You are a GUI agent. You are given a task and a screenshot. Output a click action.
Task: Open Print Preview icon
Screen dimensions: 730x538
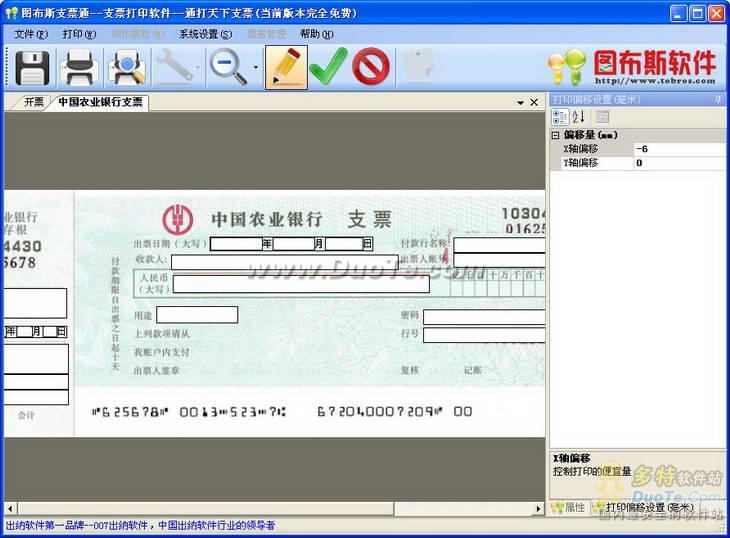[128, 68]
